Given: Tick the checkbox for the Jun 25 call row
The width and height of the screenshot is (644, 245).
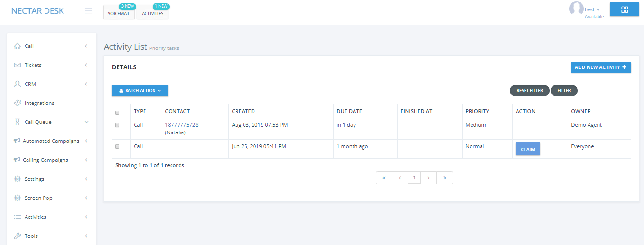Looking at the screenshot, I should [118, 147].
